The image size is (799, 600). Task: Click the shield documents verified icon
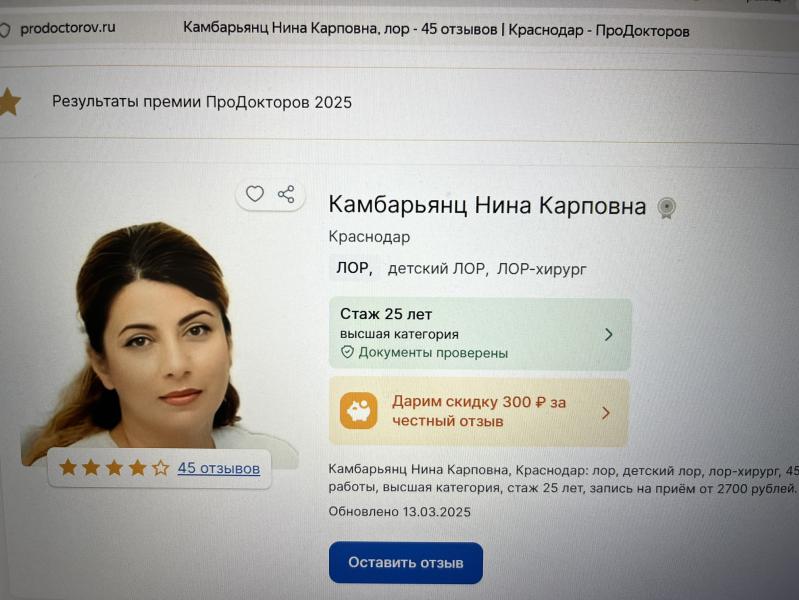tap(347, 352)
